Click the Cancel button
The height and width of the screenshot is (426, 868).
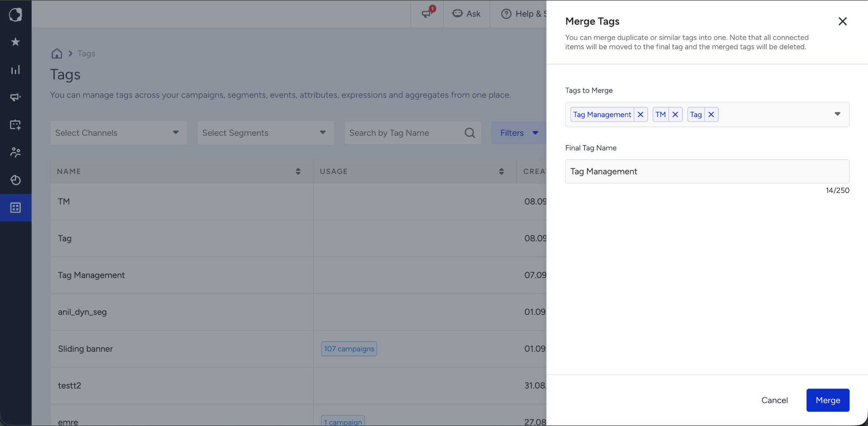point(774,400)
